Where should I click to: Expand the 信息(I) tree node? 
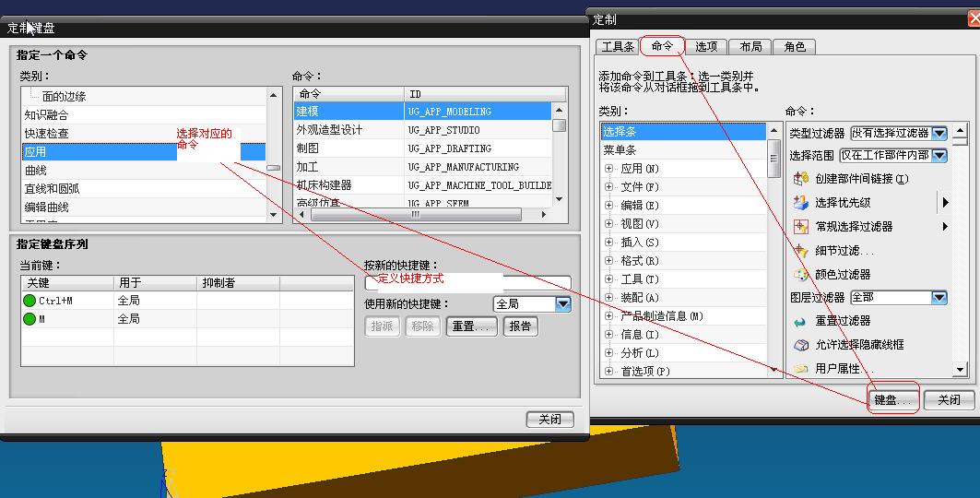tap(608, 334)
